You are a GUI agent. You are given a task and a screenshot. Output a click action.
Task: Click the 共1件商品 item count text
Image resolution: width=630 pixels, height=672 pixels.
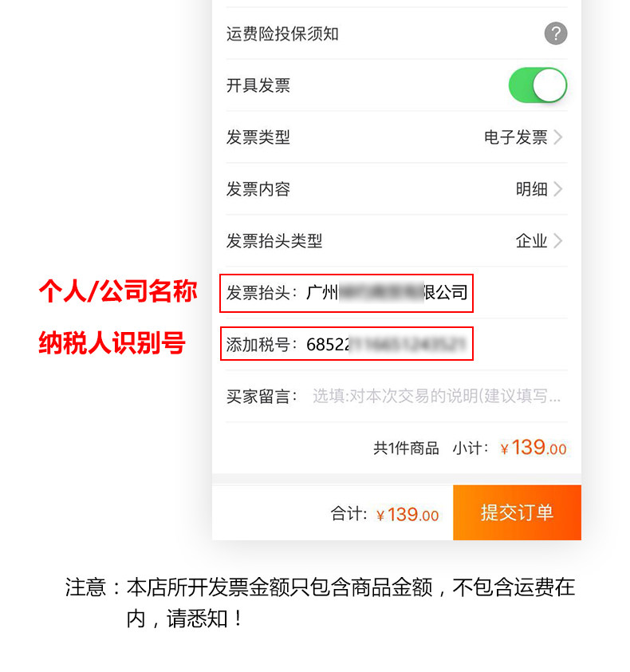406,449
